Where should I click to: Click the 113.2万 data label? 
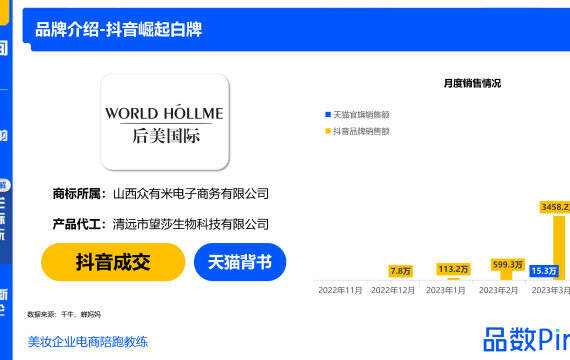453,269
